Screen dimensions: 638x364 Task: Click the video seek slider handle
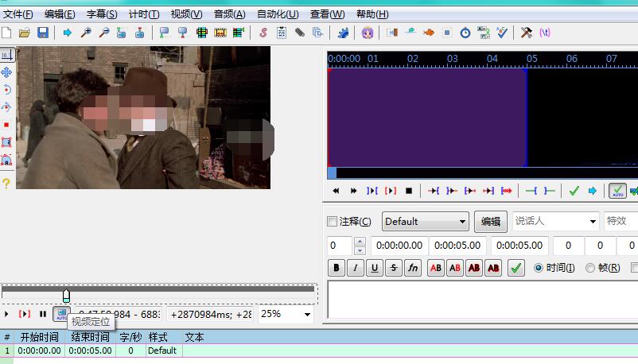pyautogui.click(x=66, y=295)
